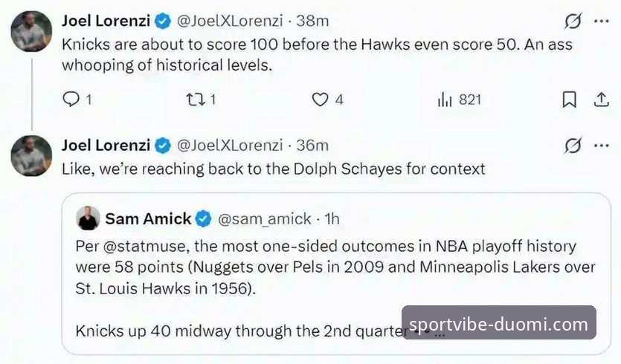Open @JoelXLorenzi handle on first tweet
Screen dimensions: 621x364
(230, 21)
